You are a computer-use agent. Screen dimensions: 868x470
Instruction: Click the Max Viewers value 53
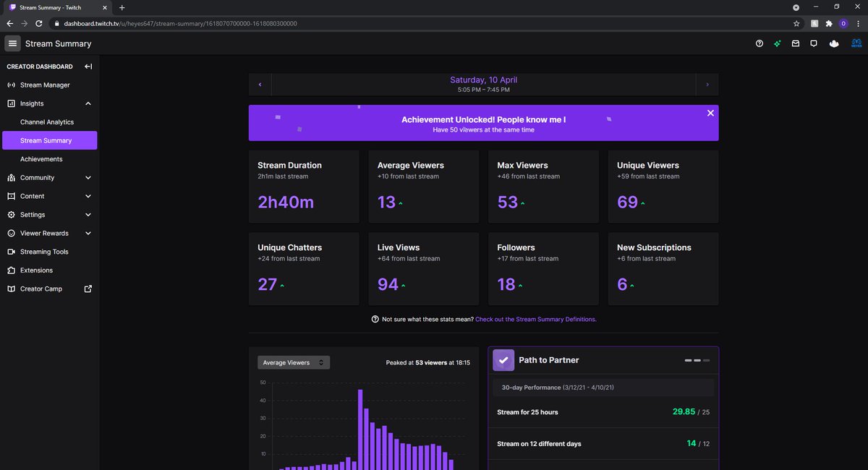508,202
